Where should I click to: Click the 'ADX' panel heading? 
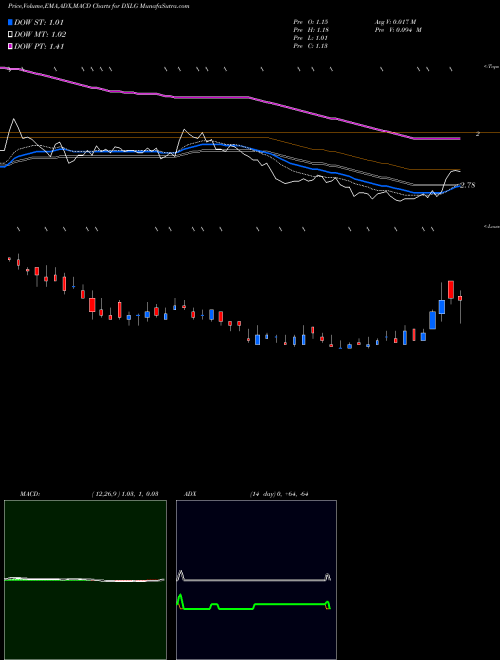click(190, 494)
